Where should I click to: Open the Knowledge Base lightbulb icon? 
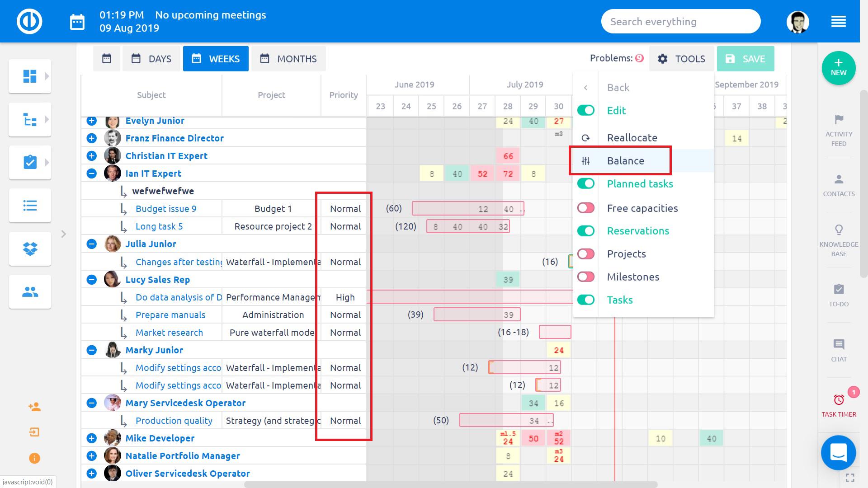click(839, 230)
